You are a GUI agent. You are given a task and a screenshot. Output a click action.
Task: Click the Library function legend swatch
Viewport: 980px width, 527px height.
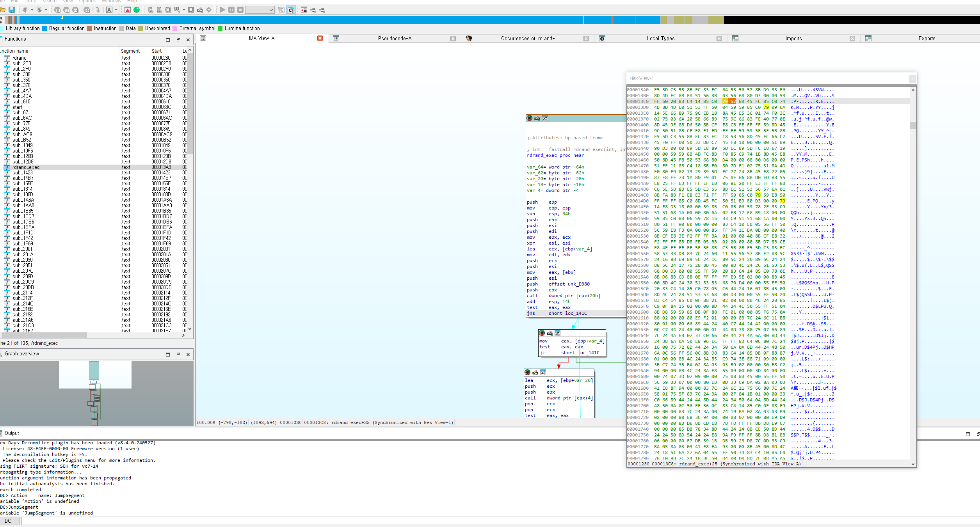2,28
